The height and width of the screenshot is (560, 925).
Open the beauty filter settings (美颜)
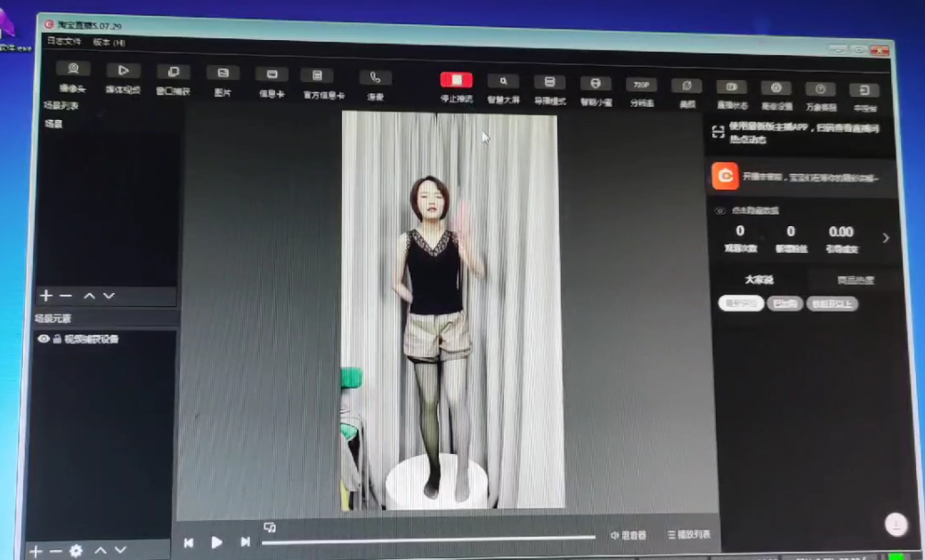point(686,86)
